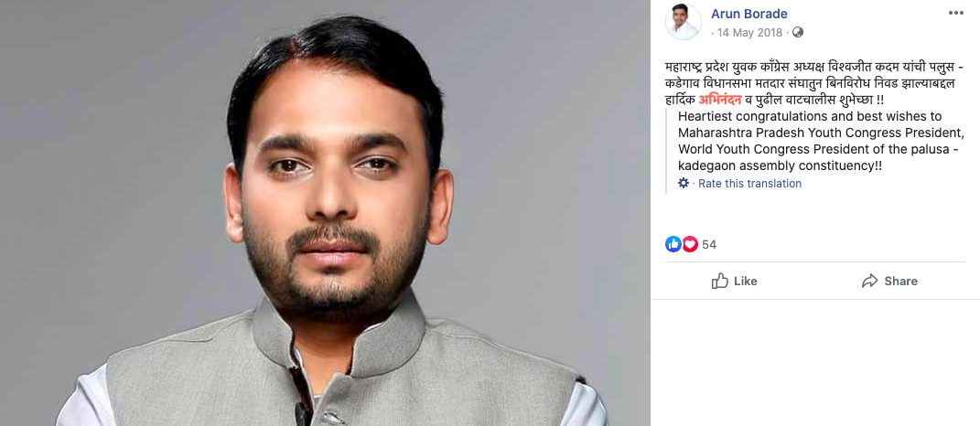Open translation settings gear icon
Viewport: 980px width, 426px height.
click(x=684, y=183)
